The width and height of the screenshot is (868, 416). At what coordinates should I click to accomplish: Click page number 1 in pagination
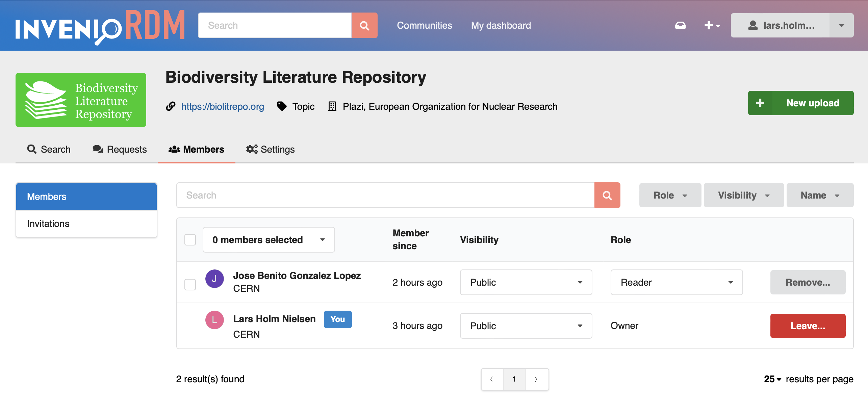pyautogui.click(x=514, y=379)
